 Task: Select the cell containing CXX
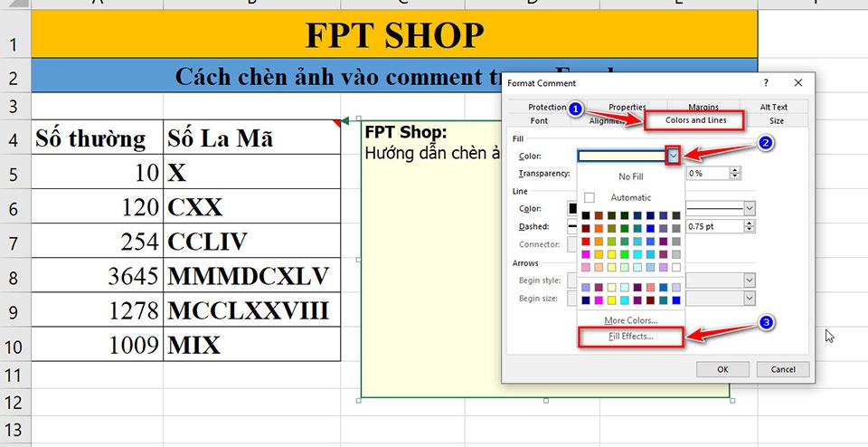coord(252,206)
